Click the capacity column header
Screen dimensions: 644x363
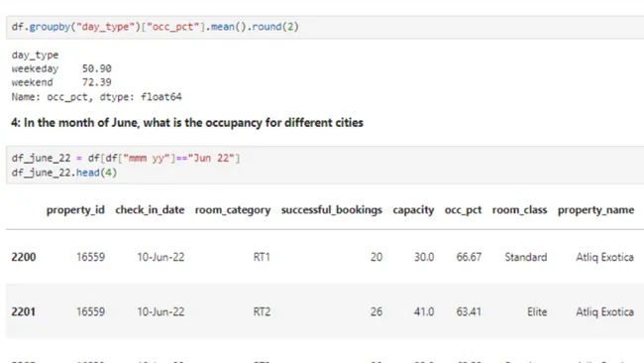(x=413, y=210)
